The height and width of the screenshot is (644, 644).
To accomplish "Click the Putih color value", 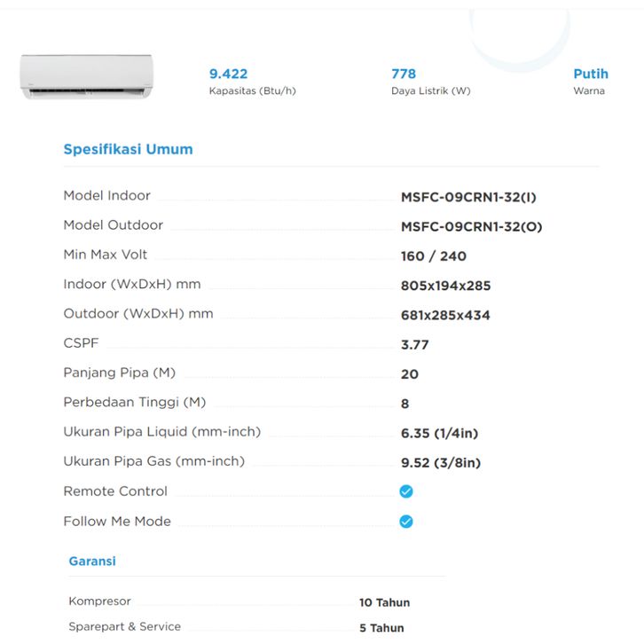I will click(591, 74).
